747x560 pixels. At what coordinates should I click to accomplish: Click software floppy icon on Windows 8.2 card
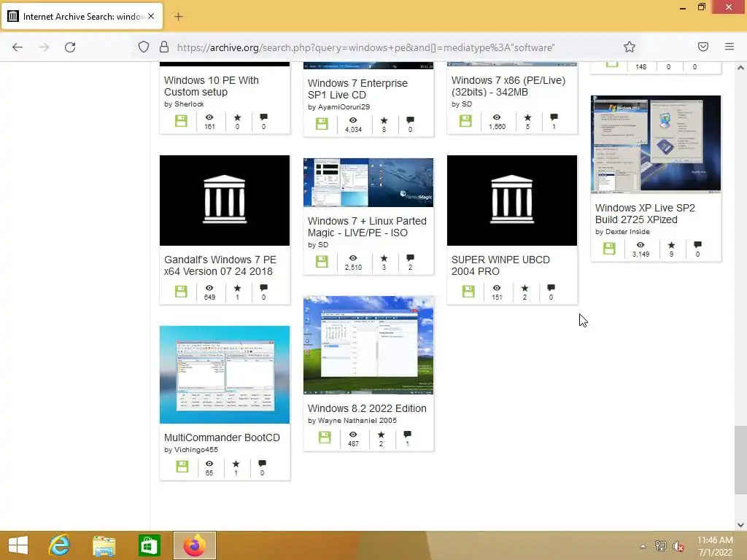click(x=325, y=437)
